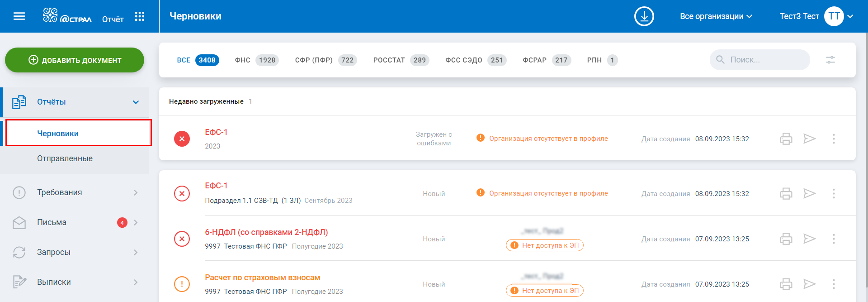
Task: Click the download circle icon in header
Action: [x=644, y=16]
